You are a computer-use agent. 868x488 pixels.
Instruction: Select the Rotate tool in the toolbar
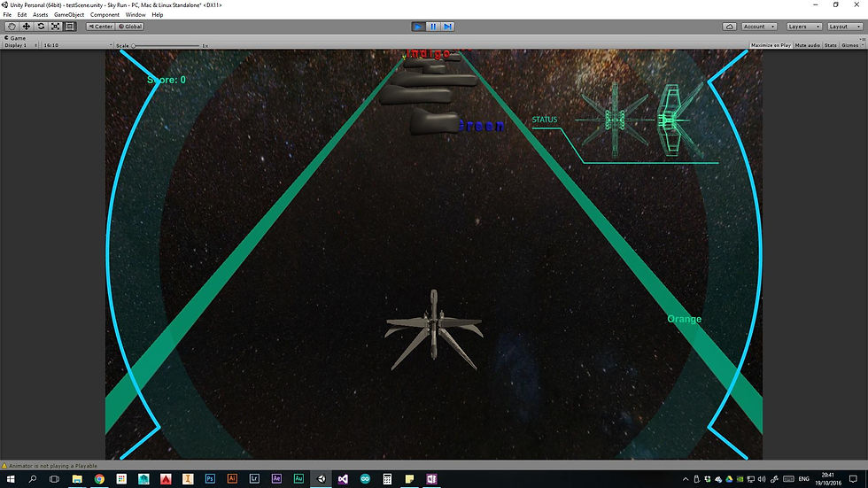41,27
